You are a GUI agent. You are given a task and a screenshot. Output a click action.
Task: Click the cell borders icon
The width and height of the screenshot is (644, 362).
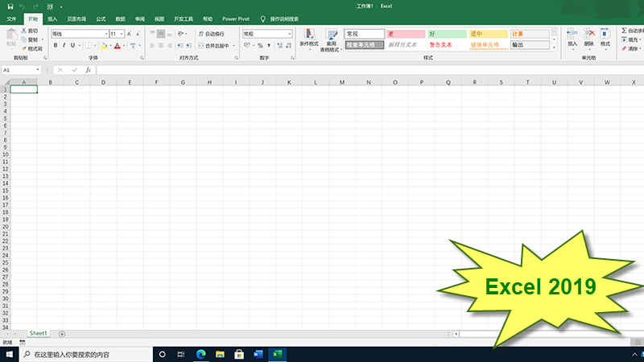88,46
